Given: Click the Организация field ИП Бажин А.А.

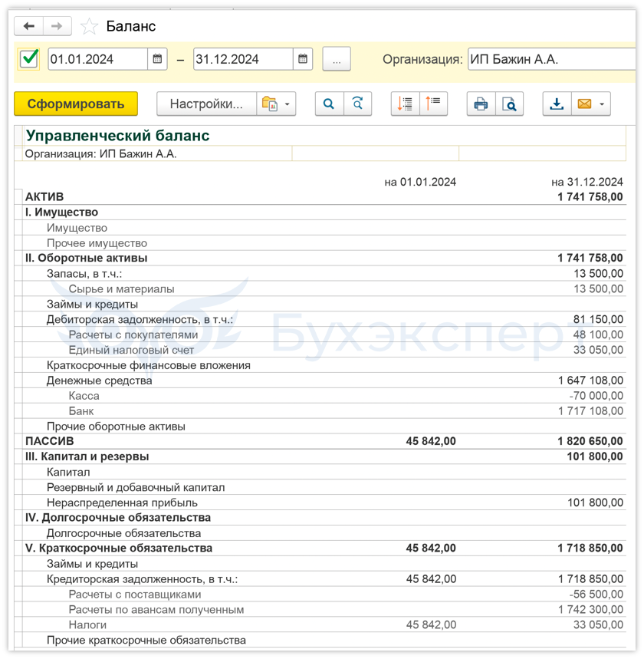Looking at the screenshot, I should point(552,59).
